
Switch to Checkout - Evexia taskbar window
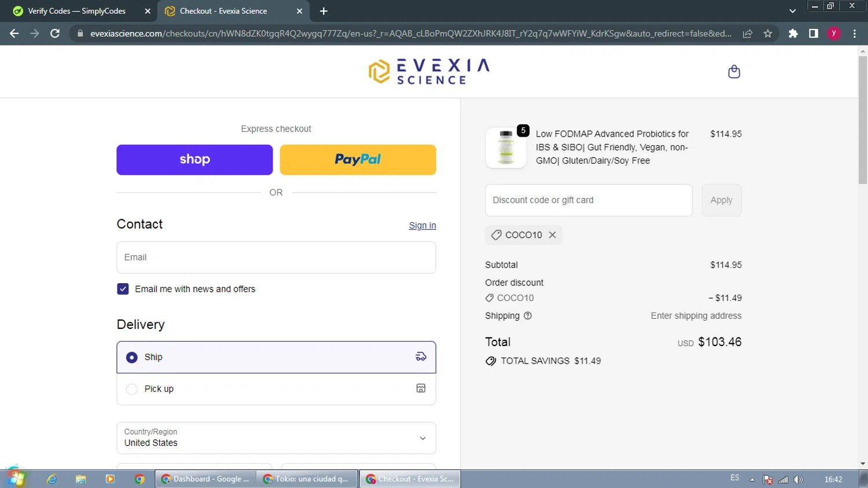pyautogui.click(x=410, y=479)
